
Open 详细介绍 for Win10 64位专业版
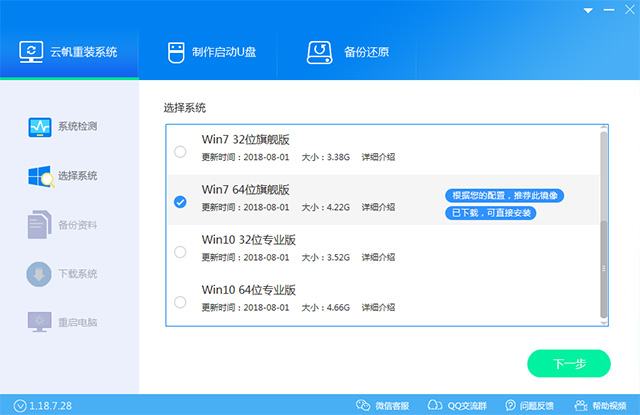(x=378, y=308)
